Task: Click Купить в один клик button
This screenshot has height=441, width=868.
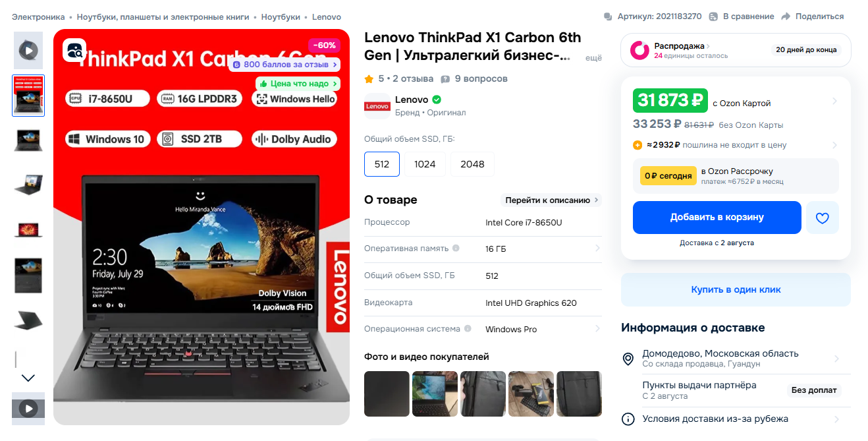Action: 736,289
